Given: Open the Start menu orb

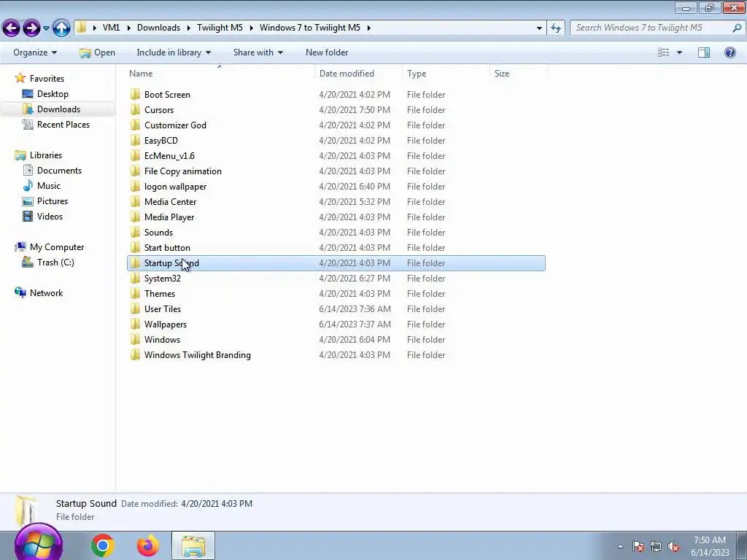Looking at the screenshot, I should [39, 542].
